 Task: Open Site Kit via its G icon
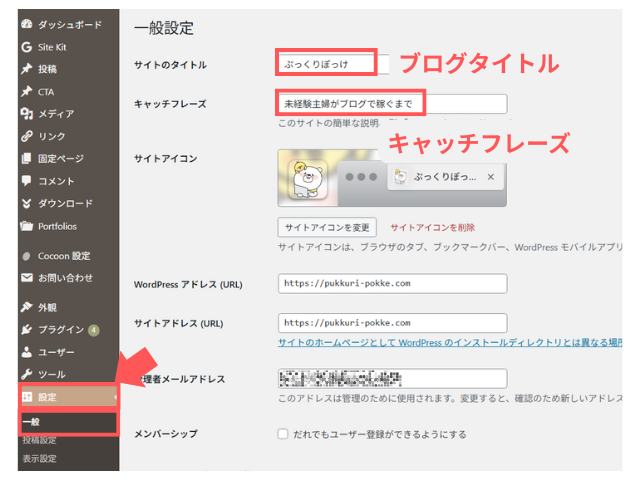(x=26, y=47)
